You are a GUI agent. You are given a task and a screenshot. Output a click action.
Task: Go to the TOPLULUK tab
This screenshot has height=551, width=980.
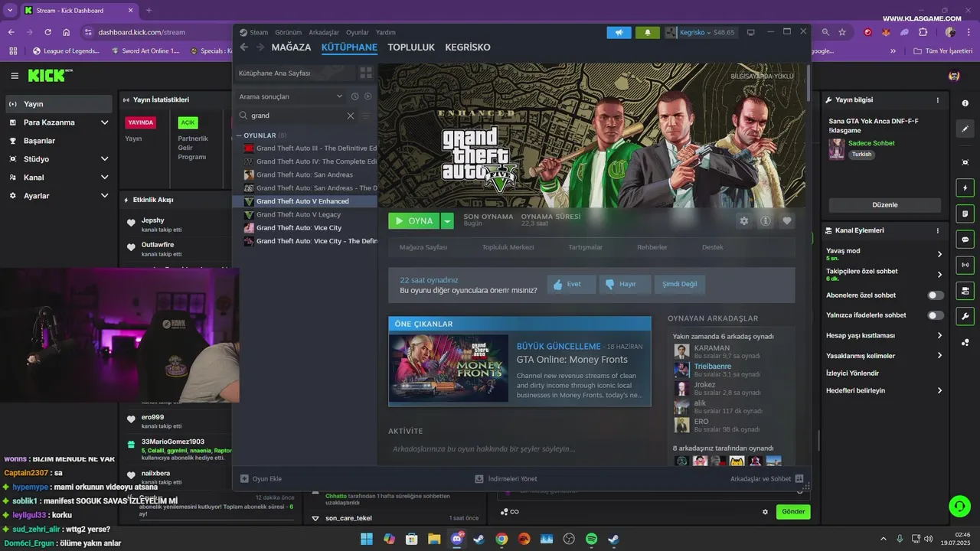[x=411, y=47]
